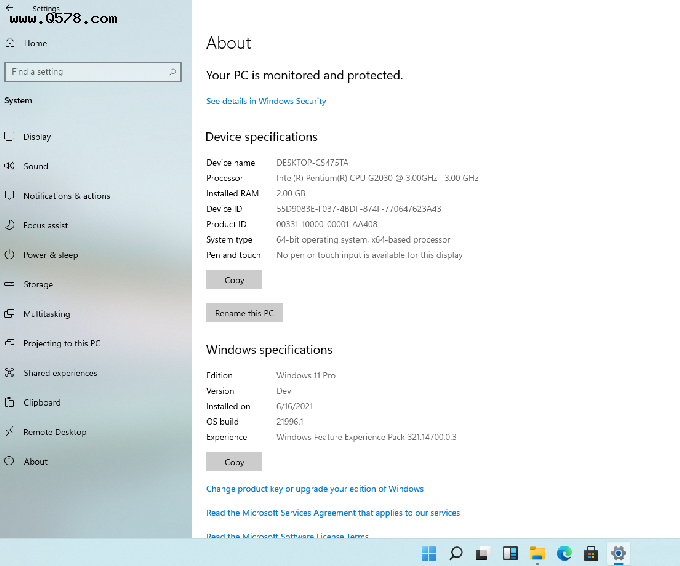Image resolution: width=680 pixels, height=566 pixels.
Task: Copy Windows specifications with Copy button
Action: pos(234,461)
